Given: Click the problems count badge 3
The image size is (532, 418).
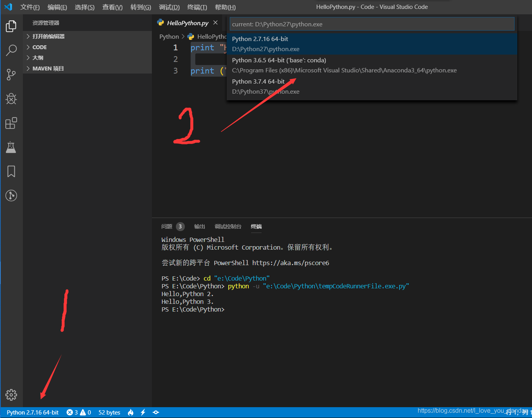Looking at the screenshot, I should coord(180,226).
